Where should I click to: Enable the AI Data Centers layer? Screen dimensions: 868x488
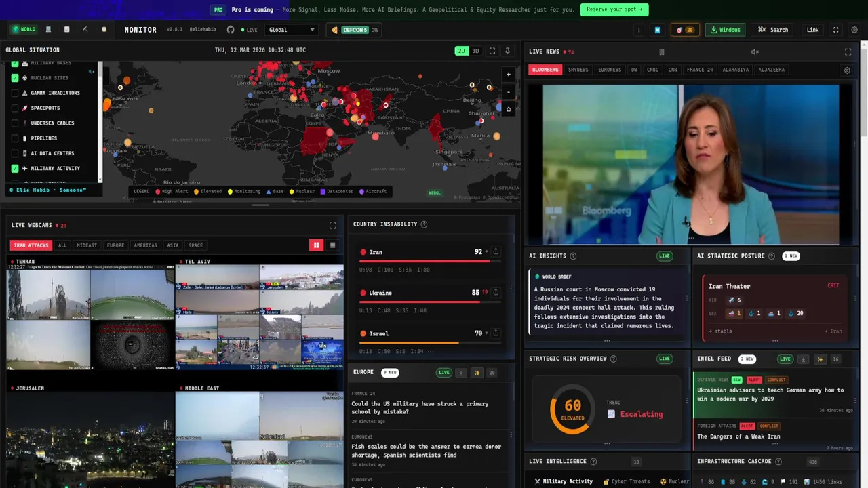[15, 153]
